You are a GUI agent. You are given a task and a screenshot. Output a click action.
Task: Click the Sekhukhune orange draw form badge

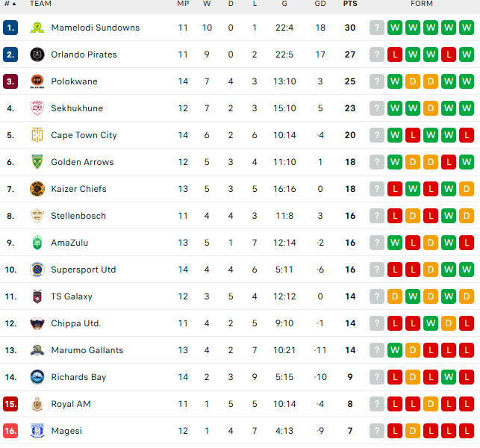pos(431,108)
